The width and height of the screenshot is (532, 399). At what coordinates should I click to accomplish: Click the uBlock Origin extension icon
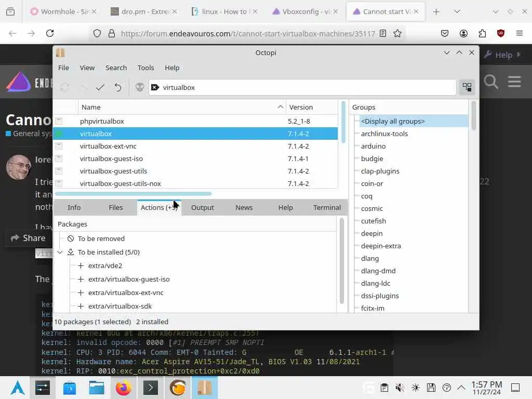[500, 33]
